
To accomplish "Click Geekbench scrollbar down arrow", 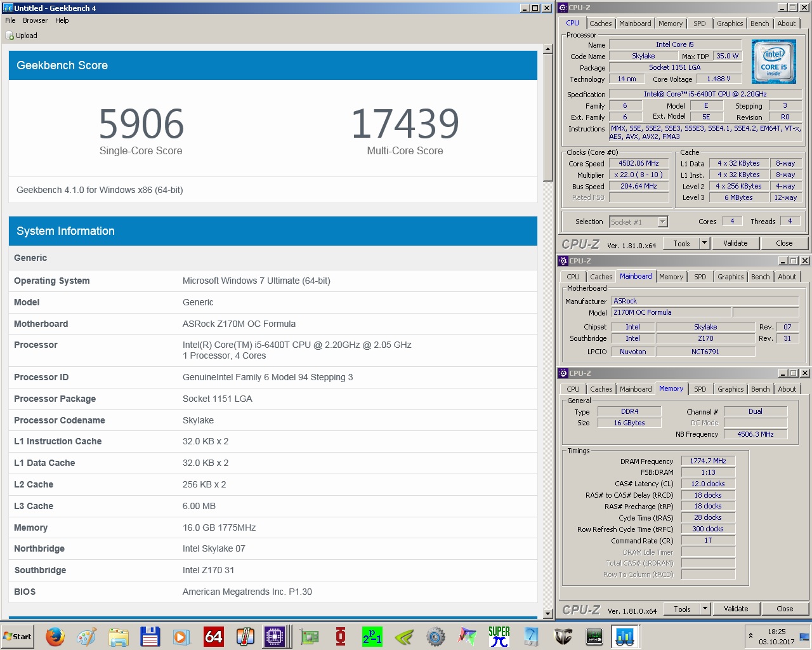I will pos(548,614).
